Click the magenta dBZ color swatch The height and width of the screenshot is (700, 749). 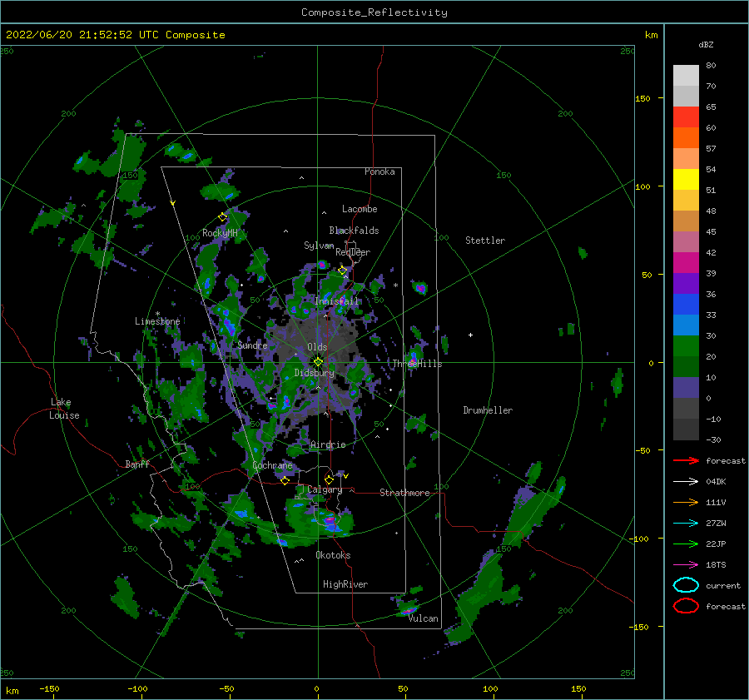[686, 263]
